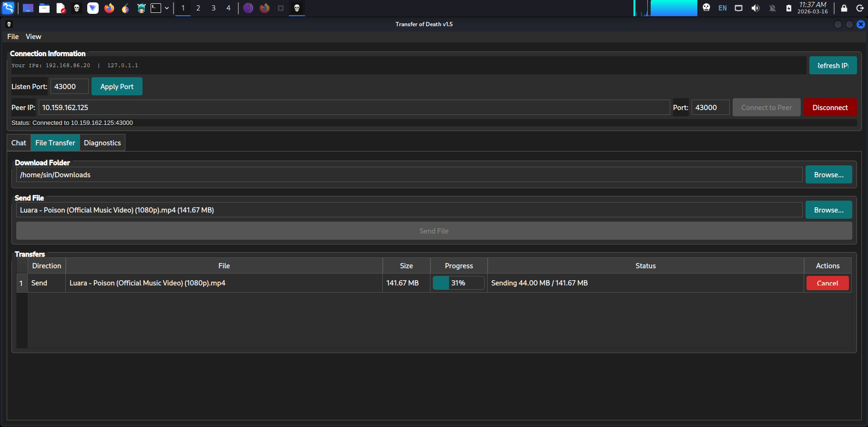The width and height of the screenshot is (868, 427).
Task: Open the File menu
Action: click(x=13, y=37)
